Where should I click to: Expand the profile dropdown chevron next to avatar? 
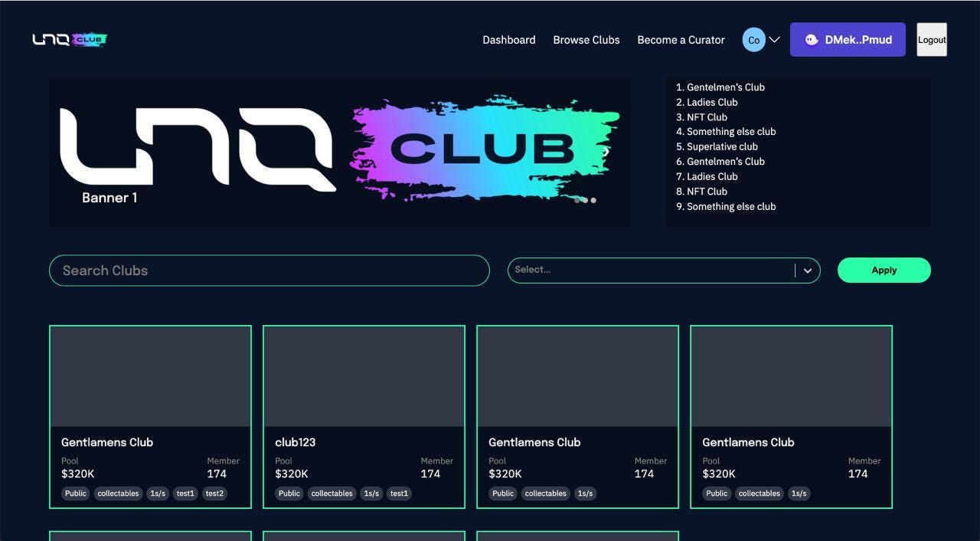coord(774,40)
